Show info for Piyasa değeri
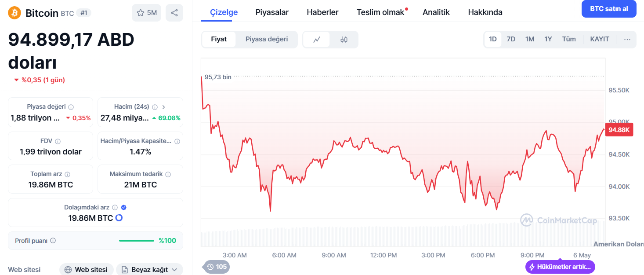644x275 pixels. [x=71, y=107]
